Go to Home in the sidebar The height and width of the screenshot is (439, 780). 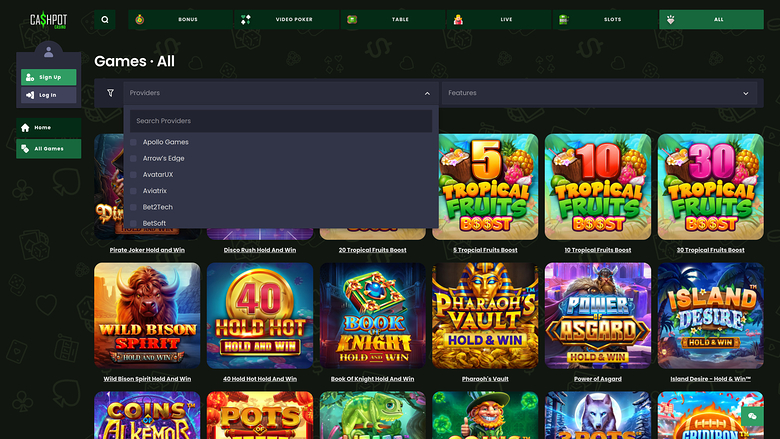pyautogui.click(x=49, y=128)
